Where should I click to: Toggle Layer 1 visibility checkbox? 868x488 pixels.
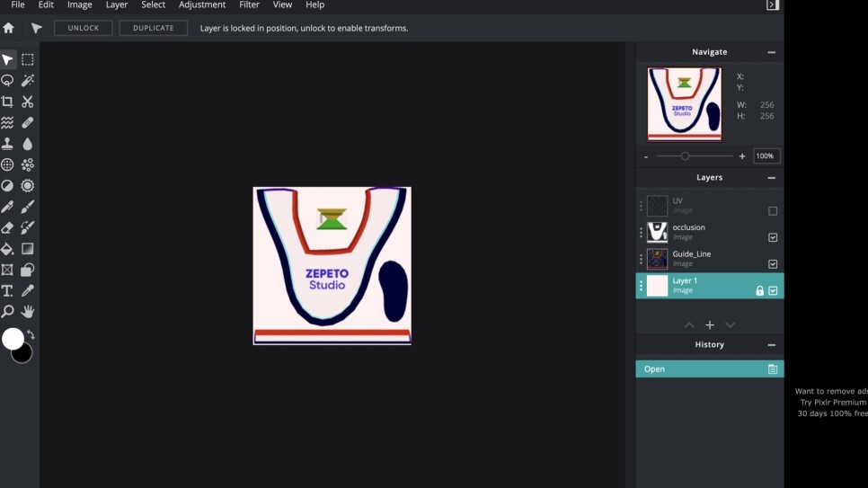773,291
